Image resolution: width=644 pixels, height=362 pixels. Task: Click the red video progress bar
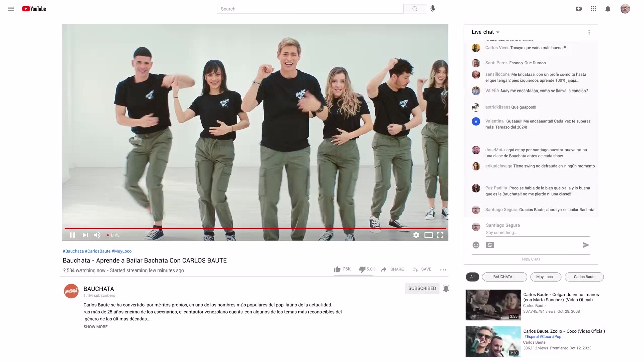[x=255, y=228]
